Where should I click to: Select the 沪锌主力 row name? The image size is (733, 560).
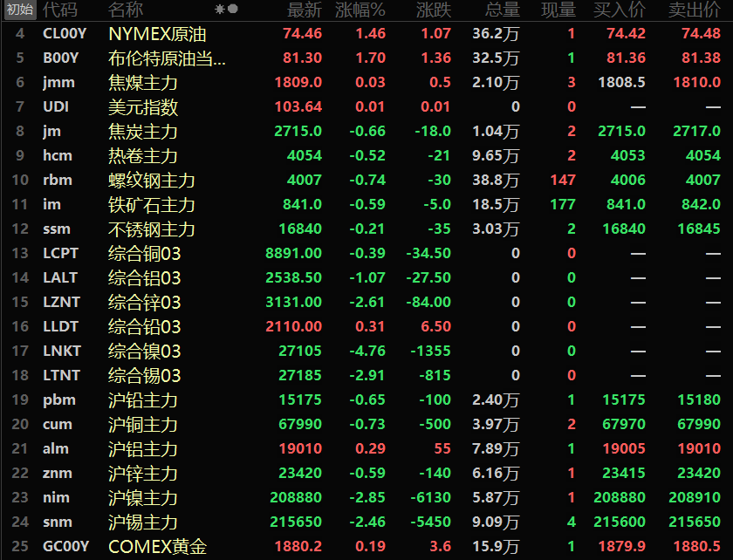142,473
